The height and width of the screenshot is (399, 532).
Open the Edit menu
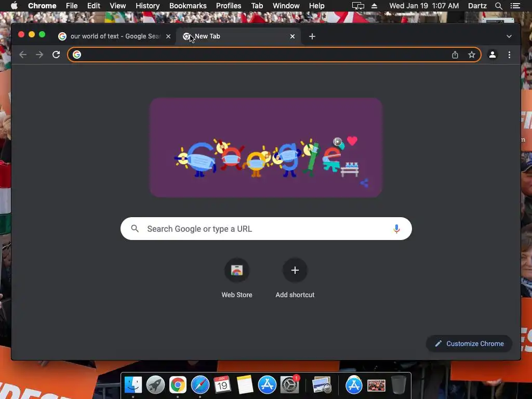point(94,6)
